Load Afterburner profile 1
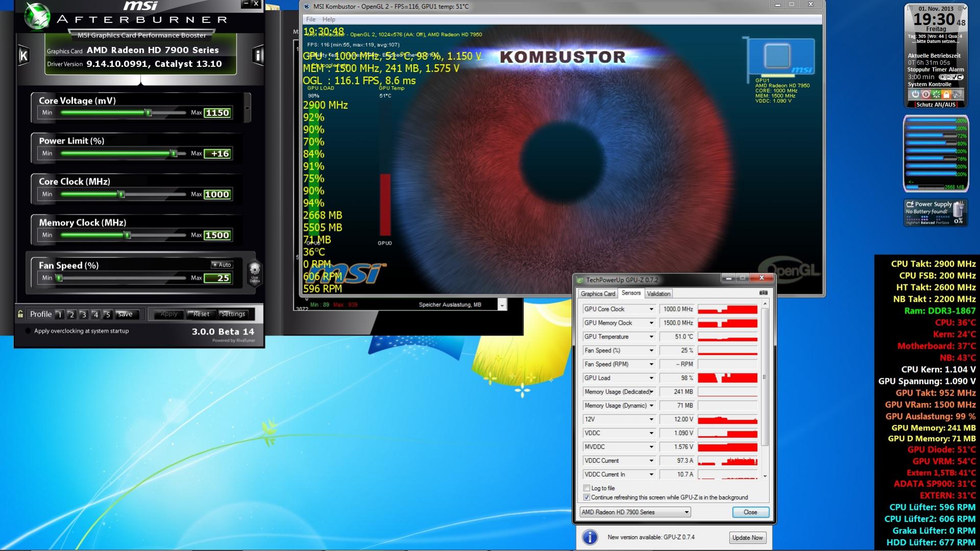The width and height of the screenshot is (980, 551). [x=59, y=315]
